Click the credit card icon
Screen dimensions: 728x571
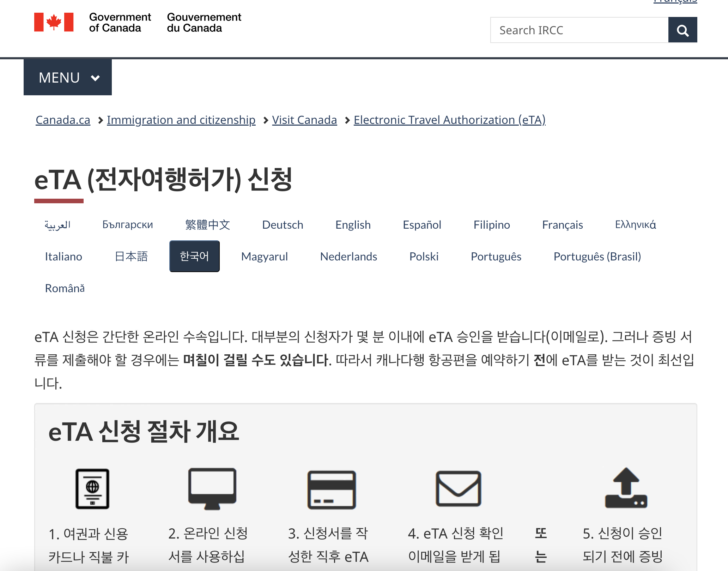click(332, 489)
